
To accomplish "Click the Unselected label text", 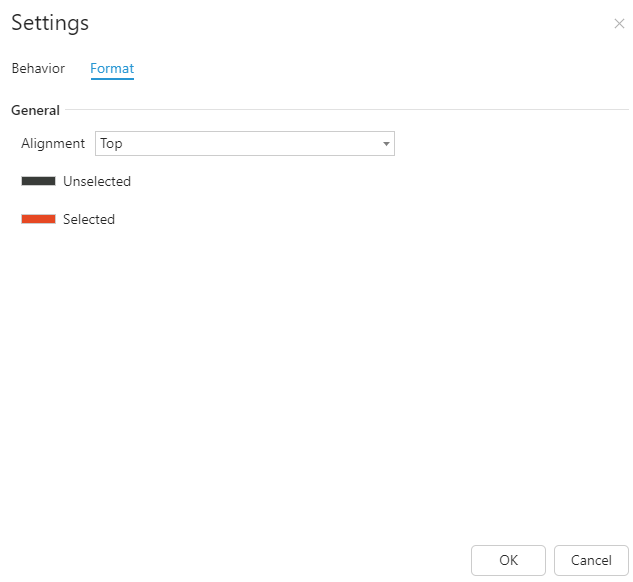I will click(x=97, y=181).
